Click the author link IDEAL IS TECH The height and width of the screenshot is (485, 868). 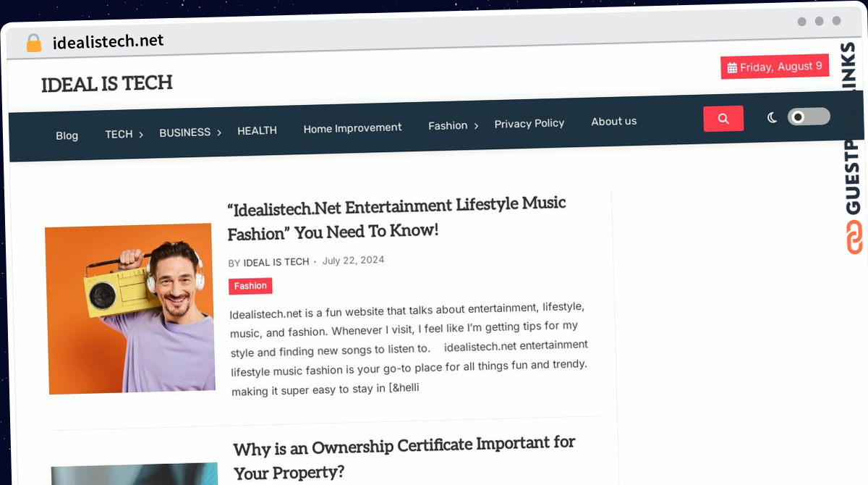pos(276,262)
